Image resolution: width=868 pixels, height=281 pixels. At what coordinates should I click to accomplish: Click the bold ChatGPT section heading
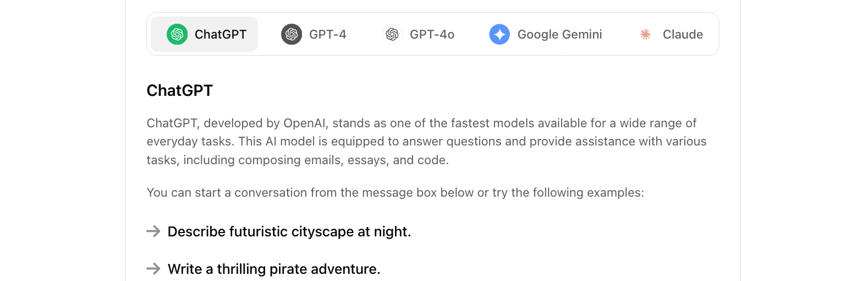[180, 90]
